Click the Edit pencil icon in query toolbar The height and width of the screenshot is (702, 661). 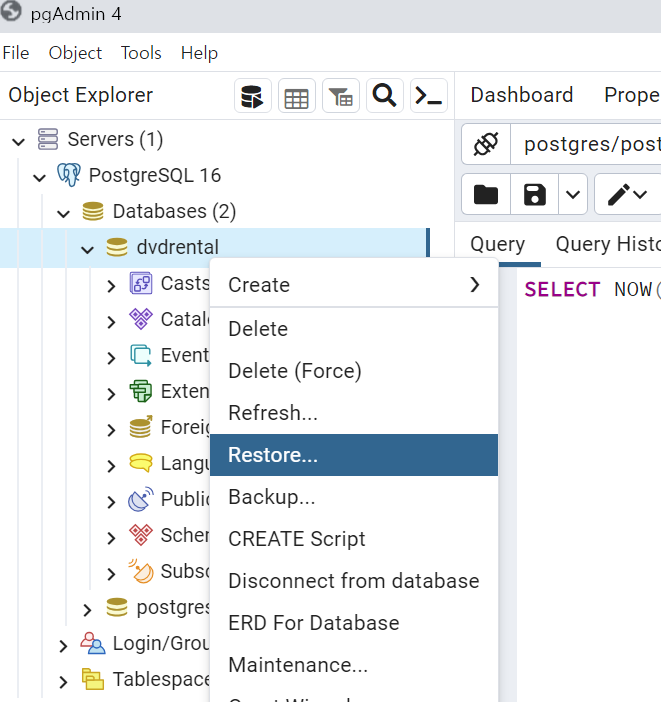pos(618,195)
